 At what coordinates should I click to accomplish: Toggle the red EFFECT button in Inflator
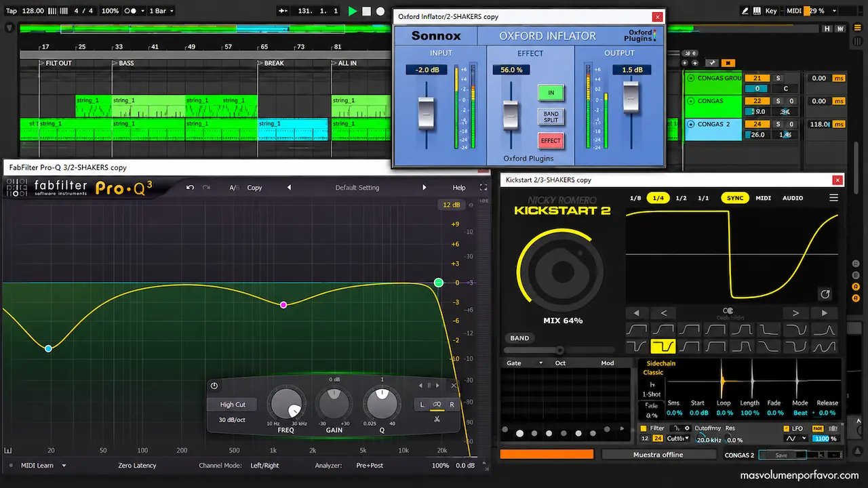pyautogui.click(x=551, y=141)
